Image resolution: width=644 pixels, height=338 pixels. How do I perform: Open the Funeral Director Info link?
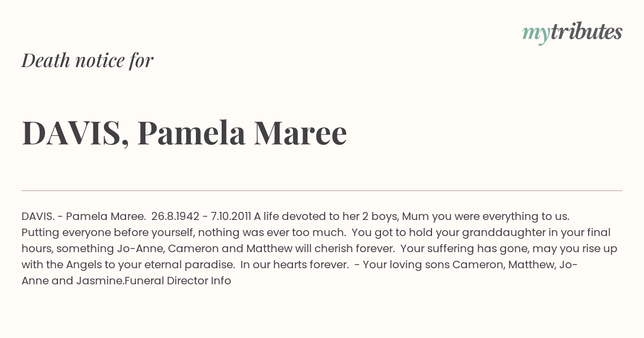coord(178,281)
